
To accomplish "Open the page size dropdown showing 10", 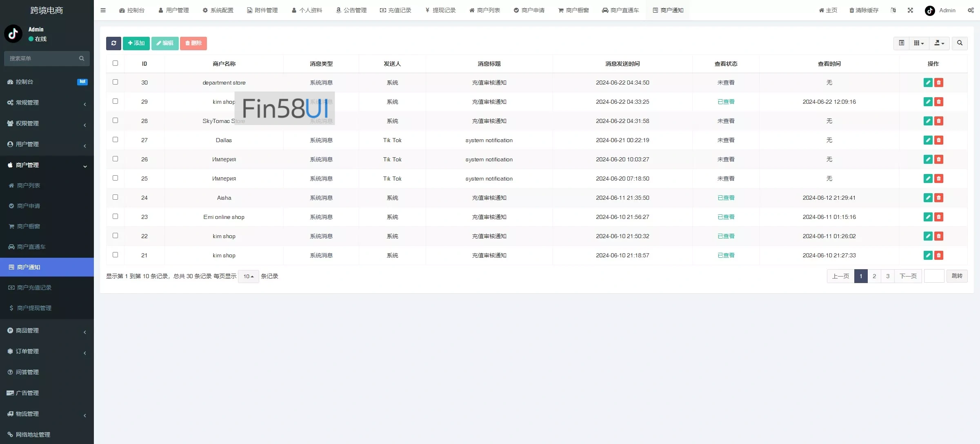I will [248, 277].
